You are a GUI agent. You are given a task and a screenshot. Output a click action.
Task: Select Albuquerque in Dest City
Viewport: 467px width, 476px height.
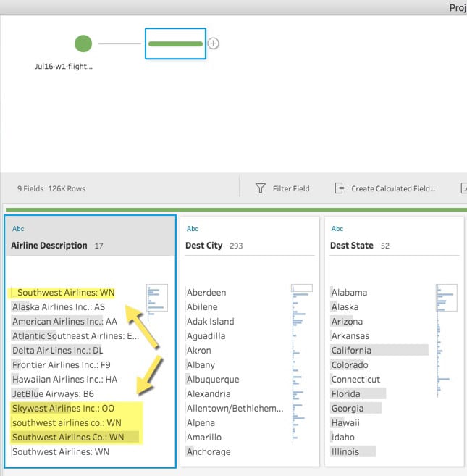tap(213, 379)
